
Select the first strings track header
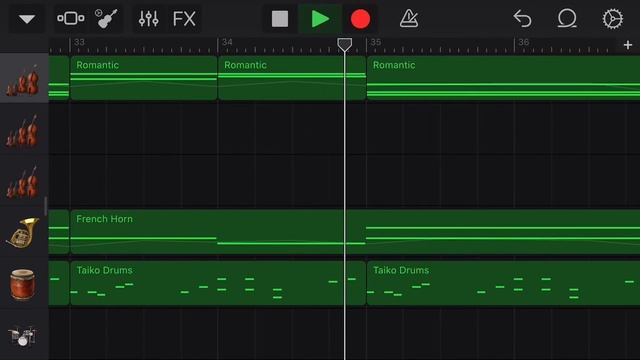pyautogui.click(x=24, y=78)
